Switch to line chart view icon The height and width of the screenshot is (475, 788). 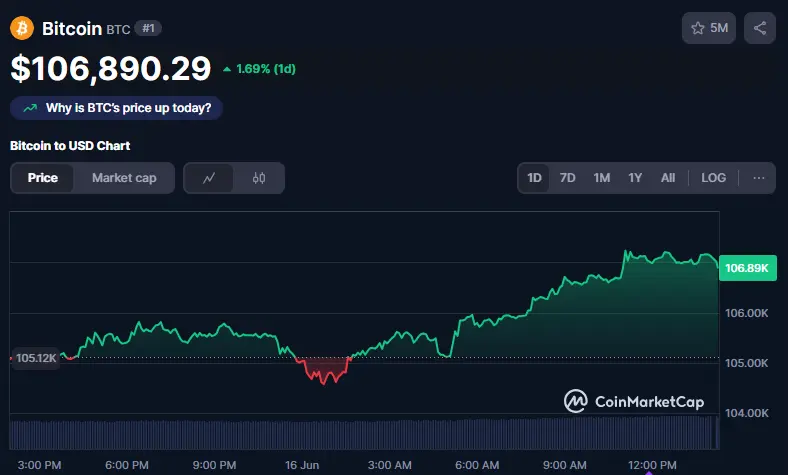(x=209, y=178)
